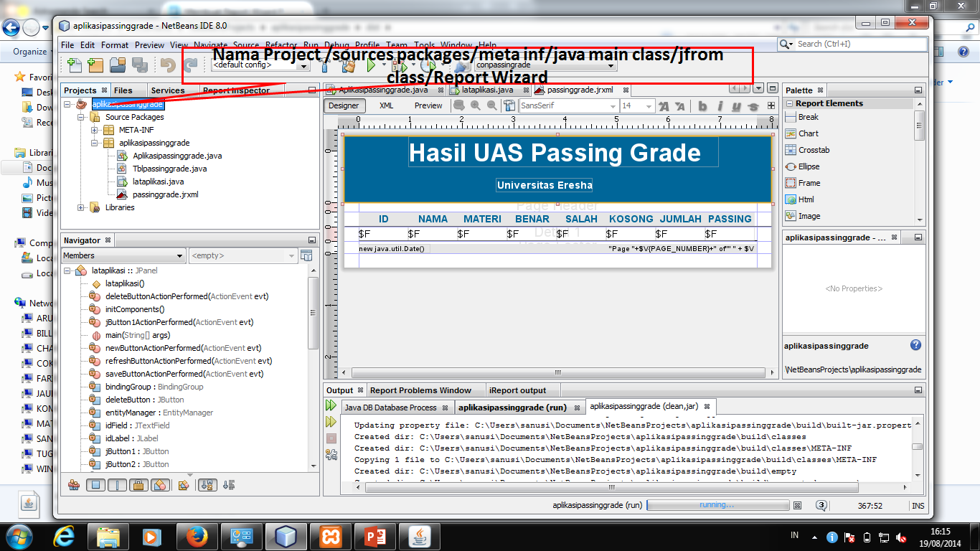Open XAMPP from the Windows taskbar
This screenshot has width=980, height=551.
(330, 536)
